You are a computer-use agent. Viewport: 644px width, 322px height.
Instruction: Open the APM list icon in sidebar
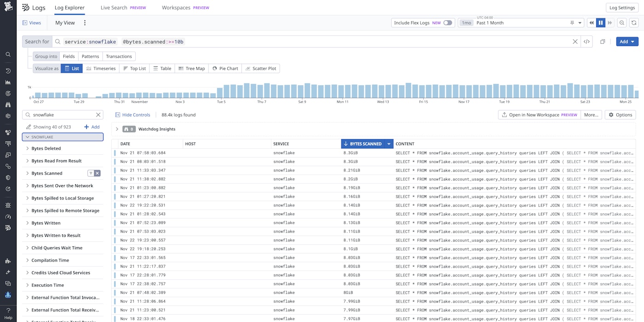[x=8, y=144]
